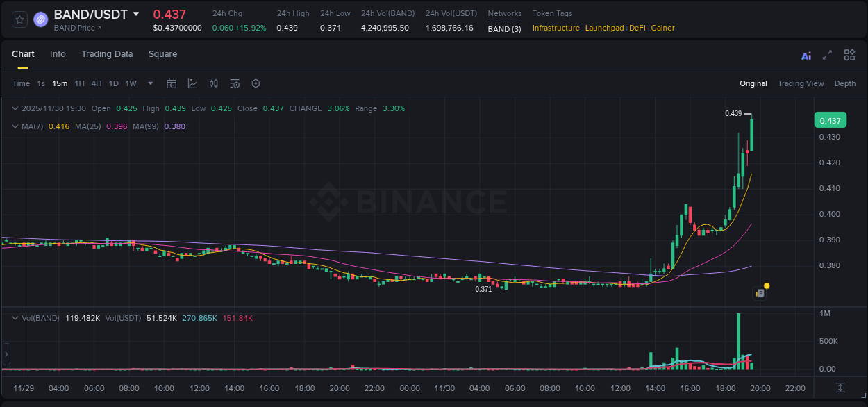Screen dimensions: 868x407
Task: Expand chart to fullscreen with arrow icon
Action: (x=828, y=54)
